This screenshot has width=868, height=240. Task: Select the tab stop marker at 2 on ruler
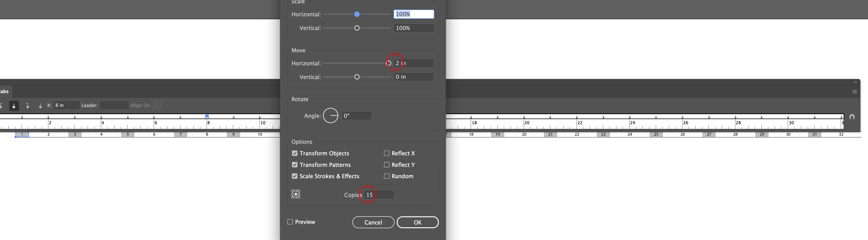[x=49, y=117]
